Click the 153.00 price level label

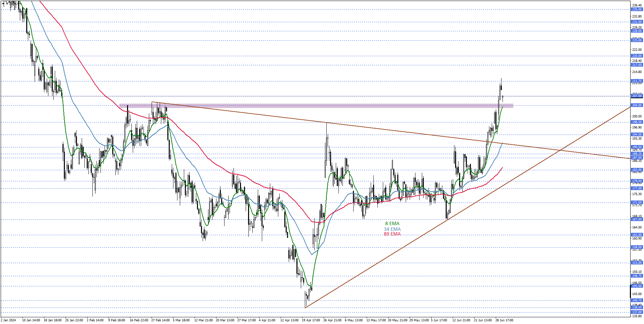coord(637,263)
